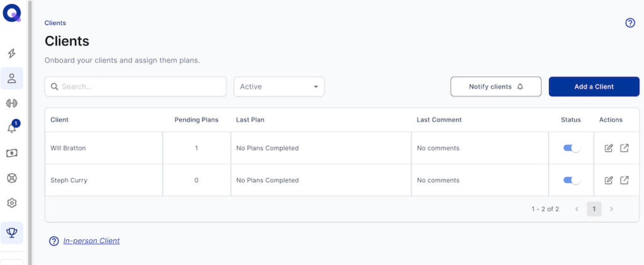Click the trophy icon in sidebar
644x265 pixels.
tap(11, 233)
